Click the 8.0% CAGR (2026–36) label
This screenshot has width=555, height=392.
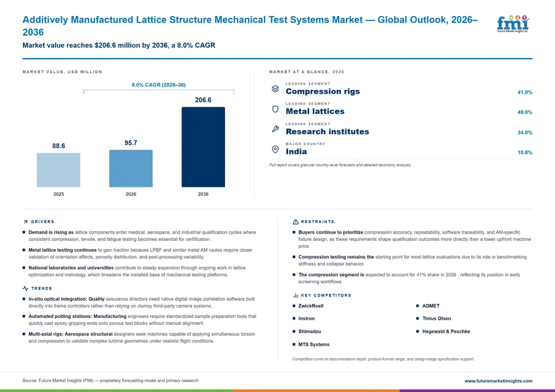pyautogui.click(x=158, y=85)
